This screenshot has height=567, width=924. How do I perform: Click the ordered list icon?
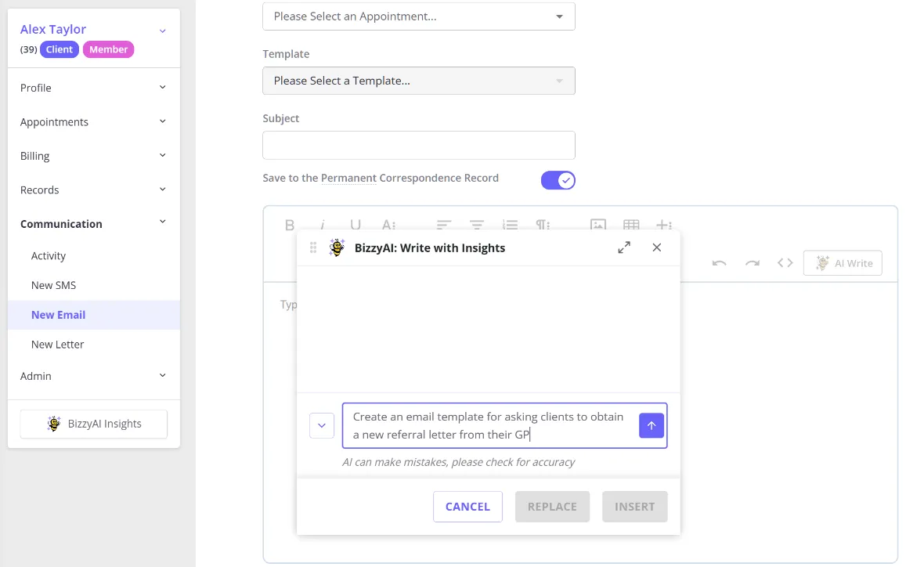click(x=510, y=225)
